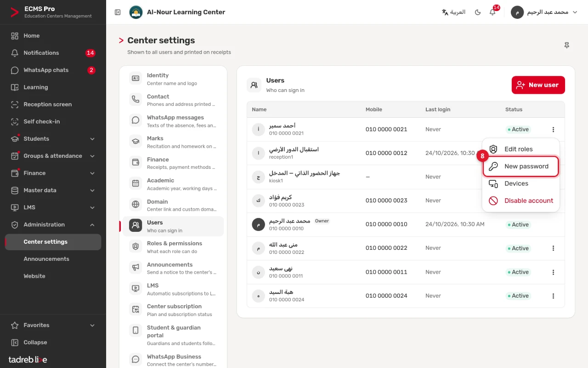Click Roles & permissions shield icon
The image size is (588, 368).
coord(136,247)
